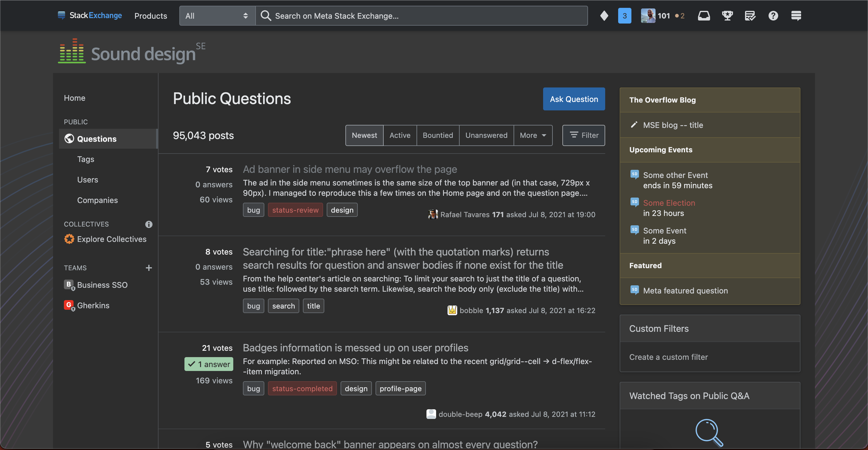The width and height of the screenshot is (868, 450).
Task: Click the Sound design site logo
Action: [132, 51]
